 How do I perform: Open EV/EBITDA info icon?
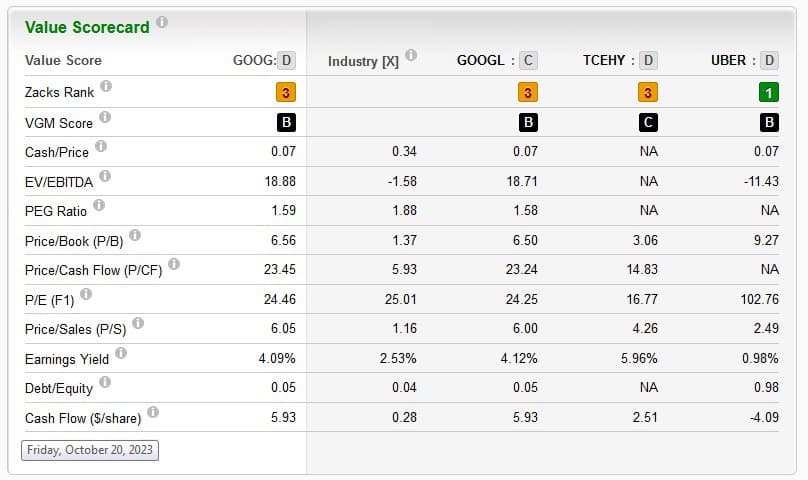(105, 177)
